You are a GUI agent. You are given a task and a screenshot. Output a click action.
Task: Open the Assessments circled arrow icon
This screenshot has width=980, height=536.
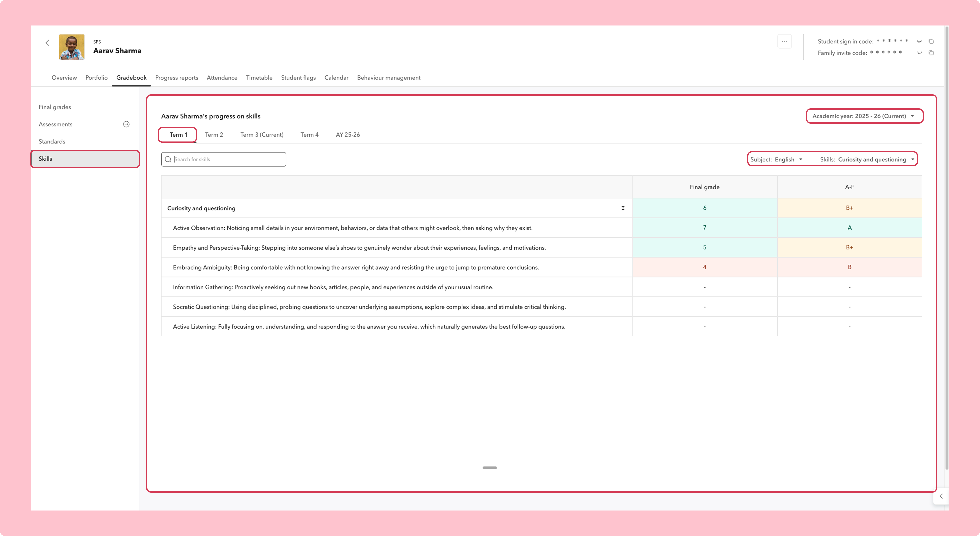click(126, 124)
